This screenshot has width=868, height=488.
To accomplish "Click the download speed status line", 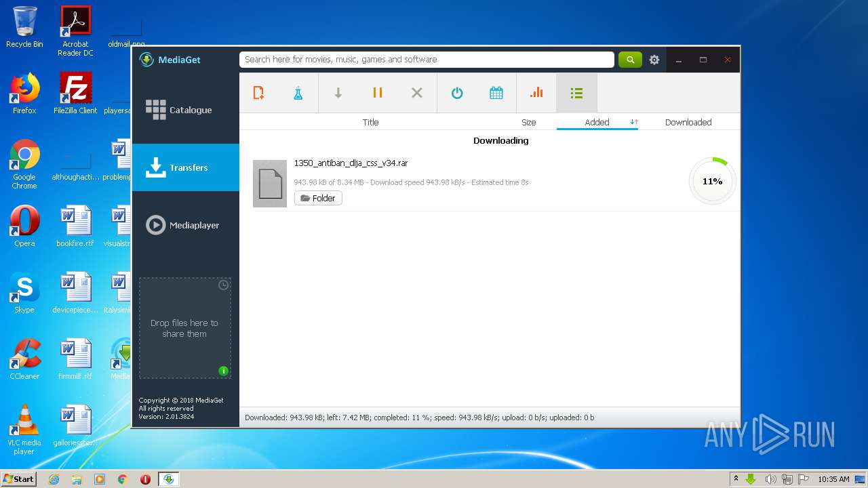I will click(x=411, y=182).
